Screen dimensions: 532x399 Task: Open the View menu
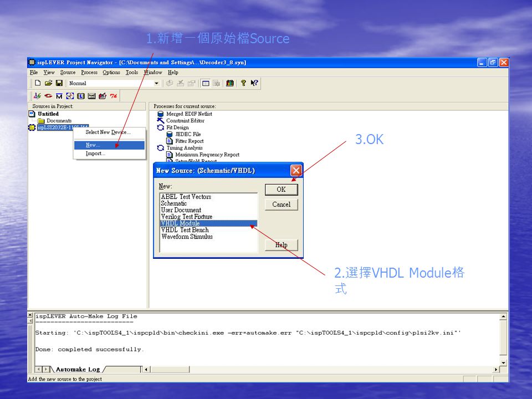tap(49, 72)
